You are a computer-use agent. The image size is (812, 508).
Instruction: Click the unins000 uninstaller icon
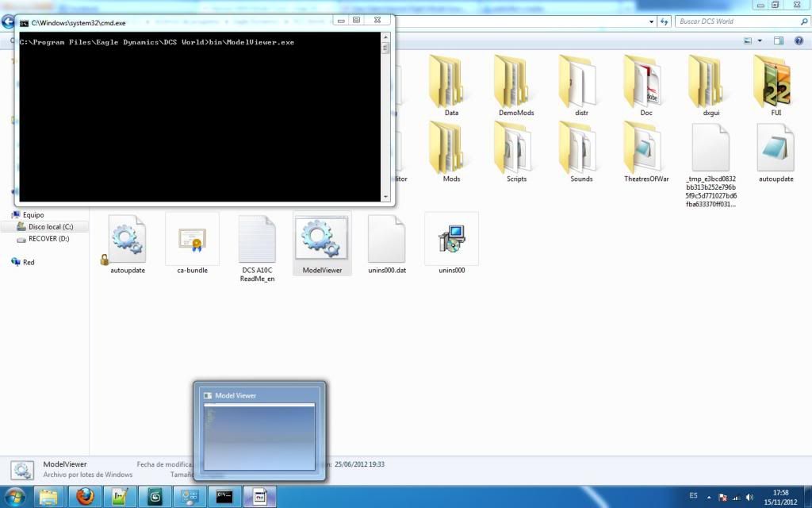point(451,238)
